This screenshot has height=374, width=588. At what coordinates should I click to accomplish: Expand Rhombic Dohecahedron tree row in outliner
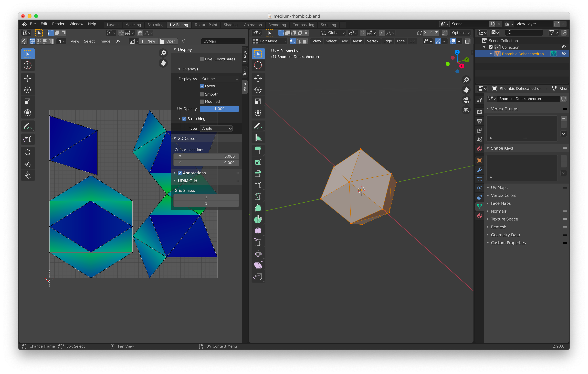(x=491, y=54)
